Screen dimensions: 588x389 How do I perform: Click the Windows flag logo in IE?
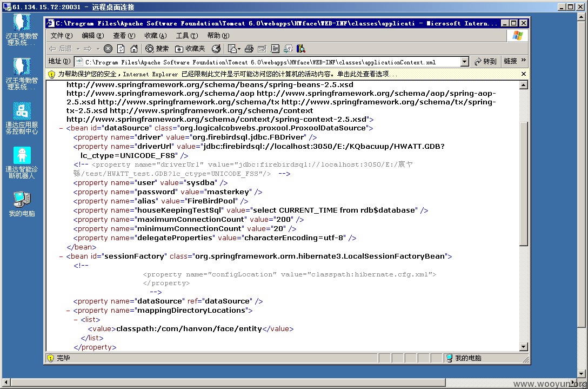click(x=518, y=36)
